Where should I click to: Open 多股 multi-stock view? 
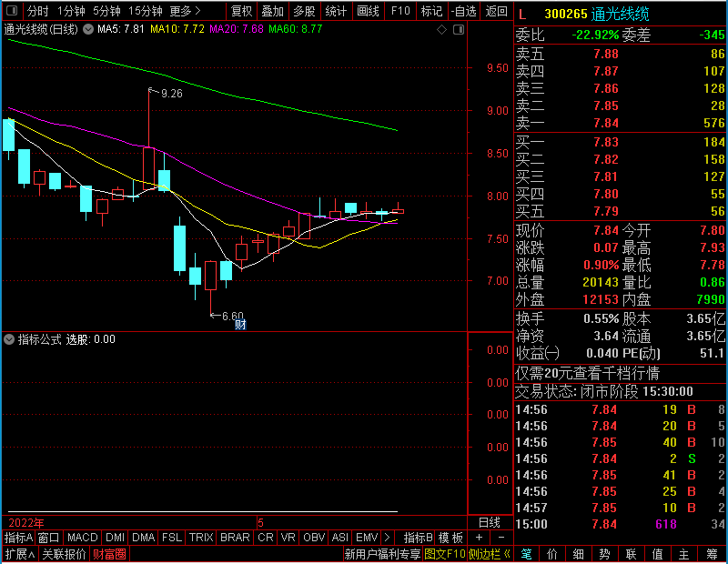pyautogui.click(x=304, y=11)
